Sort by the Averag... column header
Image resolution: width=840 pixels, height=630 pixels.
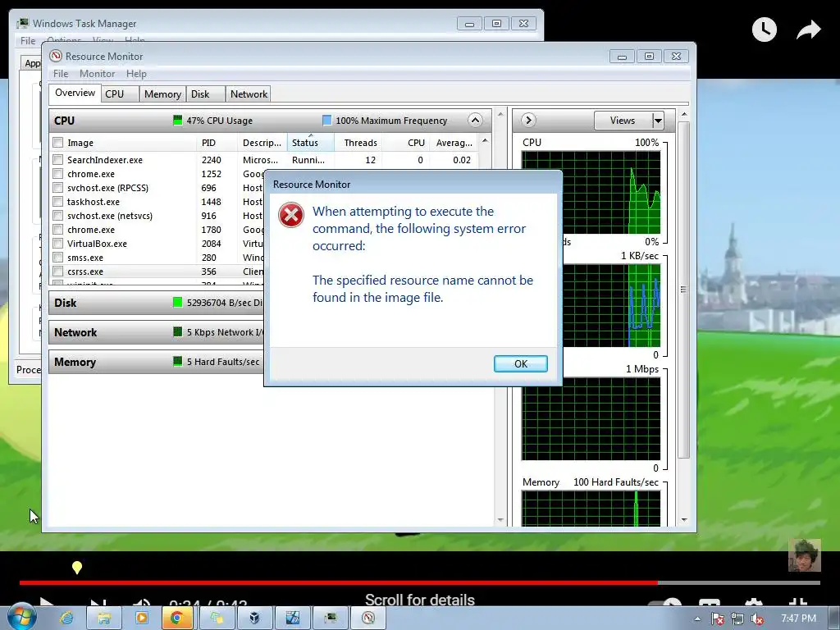pos(453,143)
